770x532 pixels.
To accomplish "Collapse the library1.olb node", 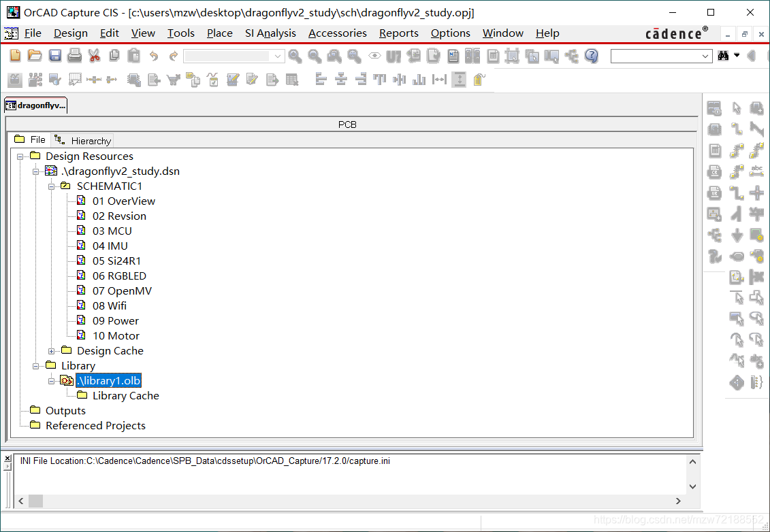I will [x=52, y=382].
